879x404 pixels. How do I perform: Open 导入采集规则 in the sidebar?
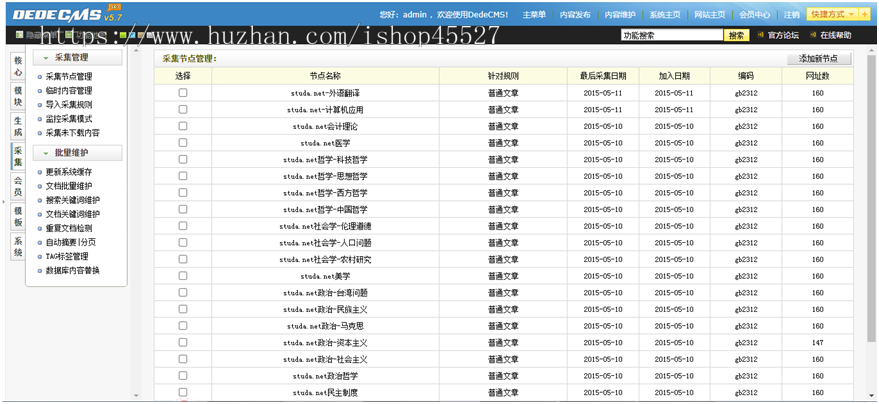point(69,105)
